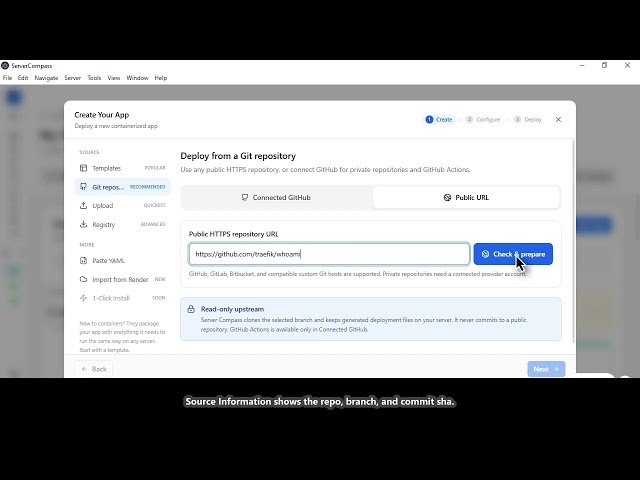Click the Configure step indicator

click(x=483, y=120)
